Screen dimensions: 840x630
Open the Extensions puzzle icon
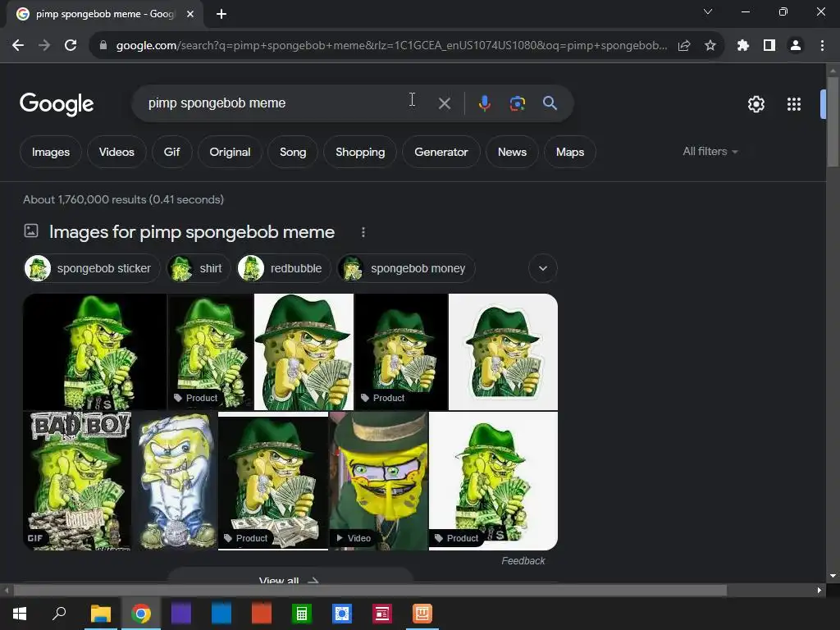[x=743, y=46]
